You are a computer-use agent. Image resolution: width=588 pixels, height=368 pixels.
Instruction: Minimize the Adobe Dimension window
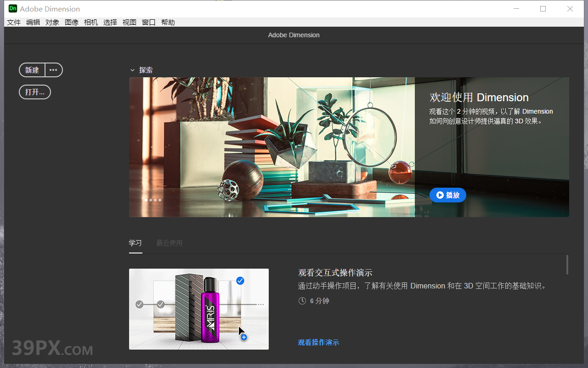515,9
